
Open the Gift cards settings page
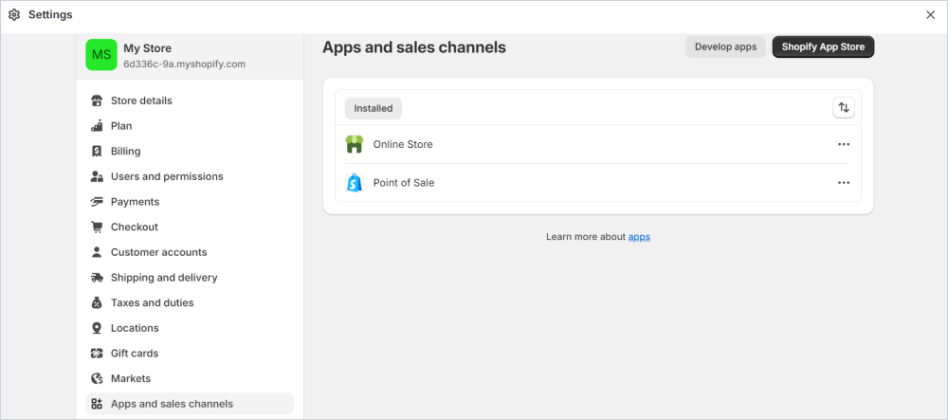[134, 353]
